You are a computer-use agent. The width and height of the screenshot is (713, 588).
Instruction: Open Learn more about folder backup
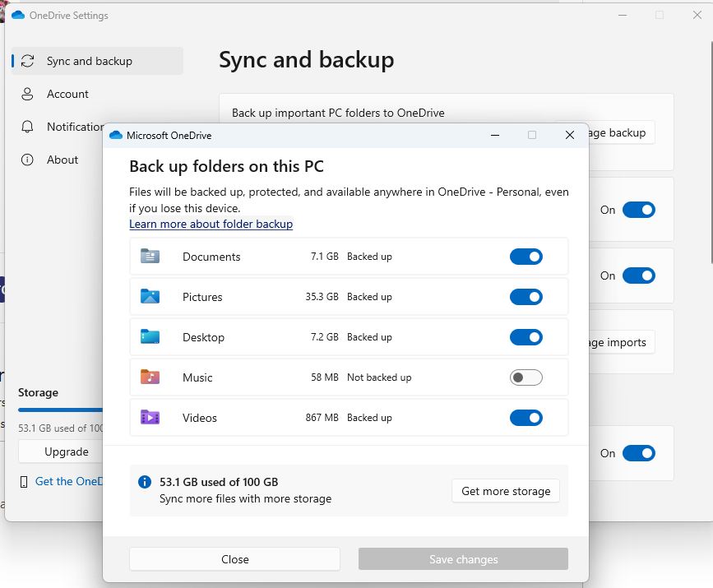tap(211, 224)
